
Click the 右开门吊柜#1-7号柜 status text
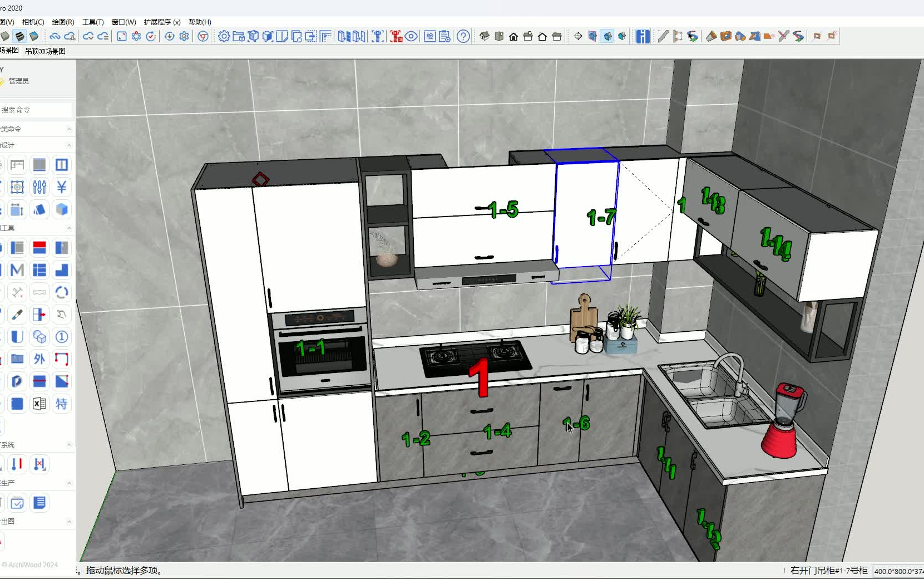[x=829, y=570]
